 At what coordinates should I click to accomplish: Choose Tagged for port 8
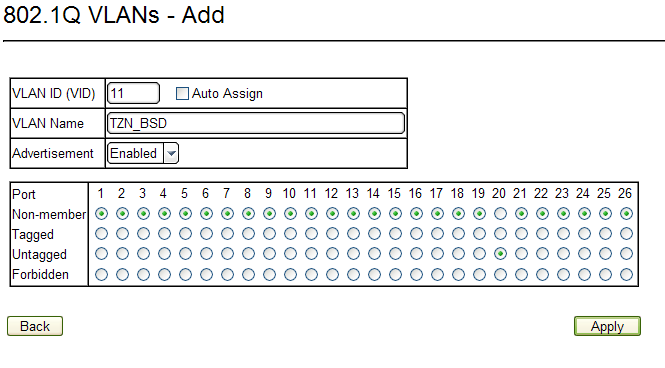[x=249, y=234]
